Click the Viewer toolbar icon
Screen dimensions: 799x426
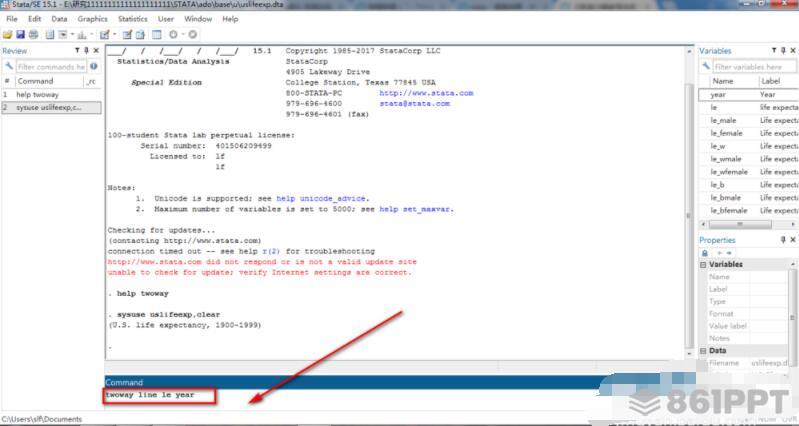pos(63,35)
